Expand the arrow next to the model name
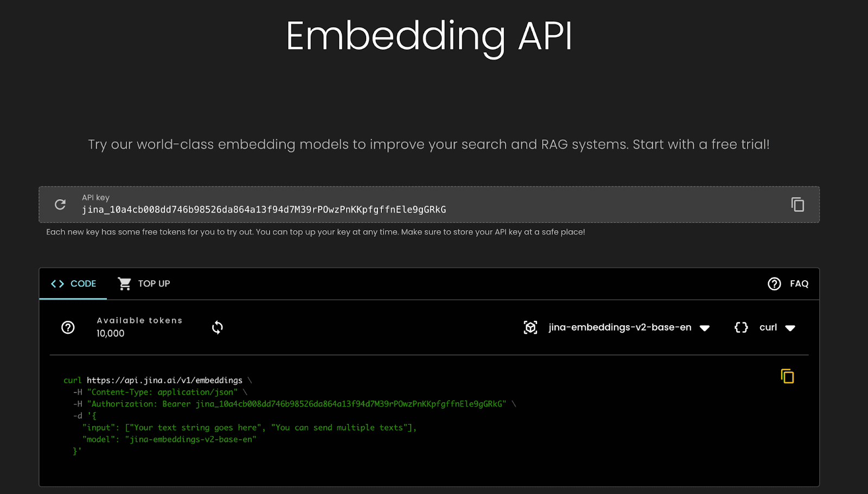Viewport: 868px width, 494px height. [705, 328]
